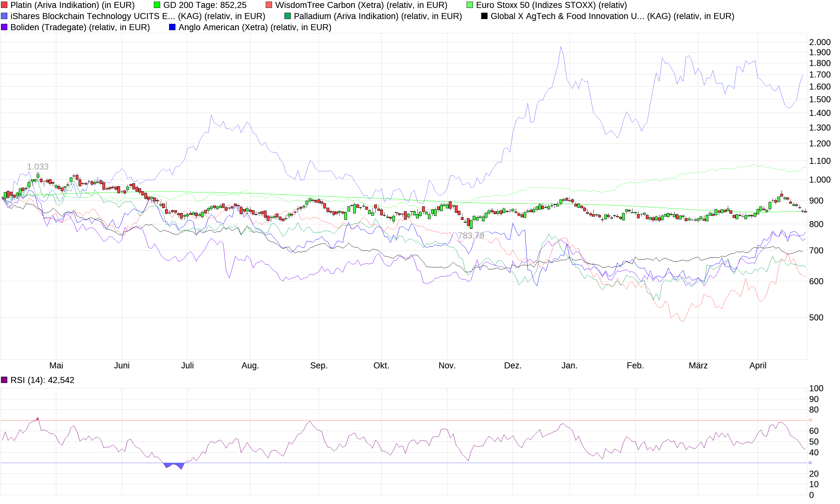Toggle the Boliden series via its legend square

[x=4, y=27]
